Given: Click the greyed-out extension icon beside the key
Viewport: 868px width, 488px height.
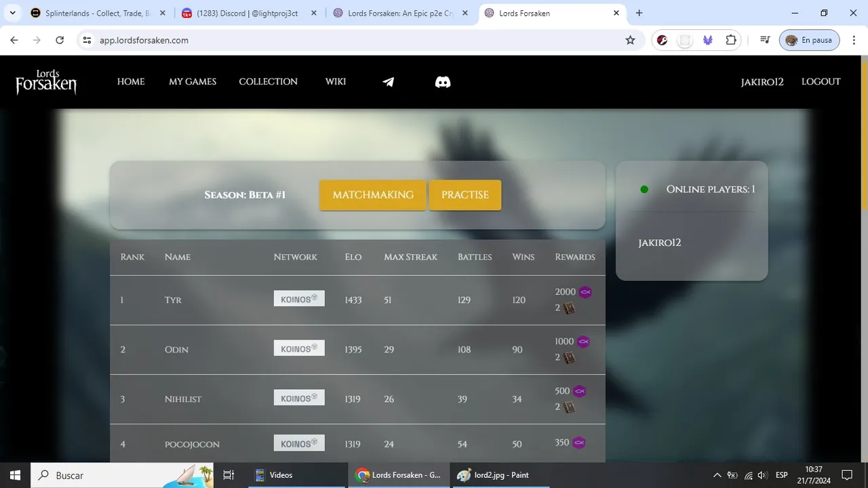Looking at the screenshot, I should point(685,40).
